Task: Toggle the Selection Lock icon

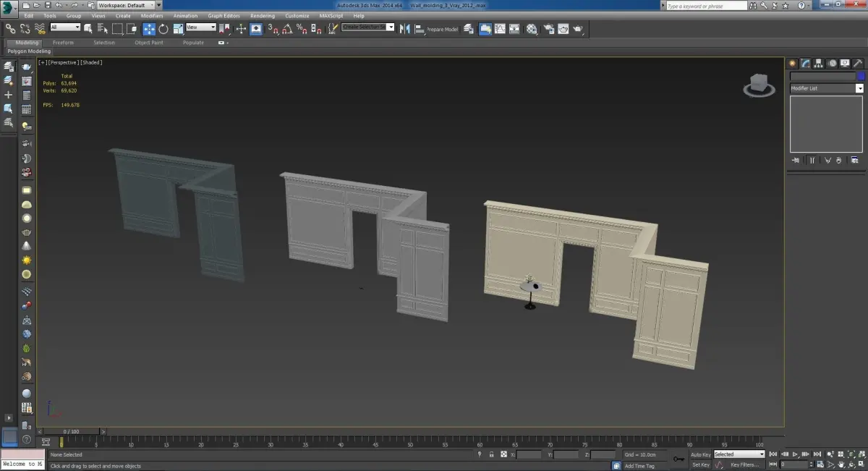Action: coord(492,454)
